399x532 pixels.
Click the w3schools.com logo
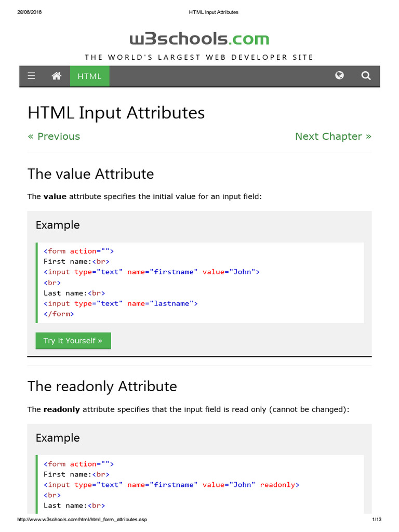click(x=199, y=39)
